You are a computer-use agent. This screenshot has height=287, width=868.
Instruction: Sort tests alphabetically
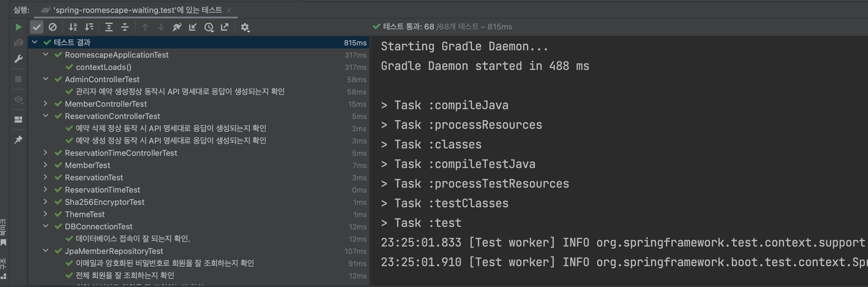pyautogui.click(x=73, y=27)
